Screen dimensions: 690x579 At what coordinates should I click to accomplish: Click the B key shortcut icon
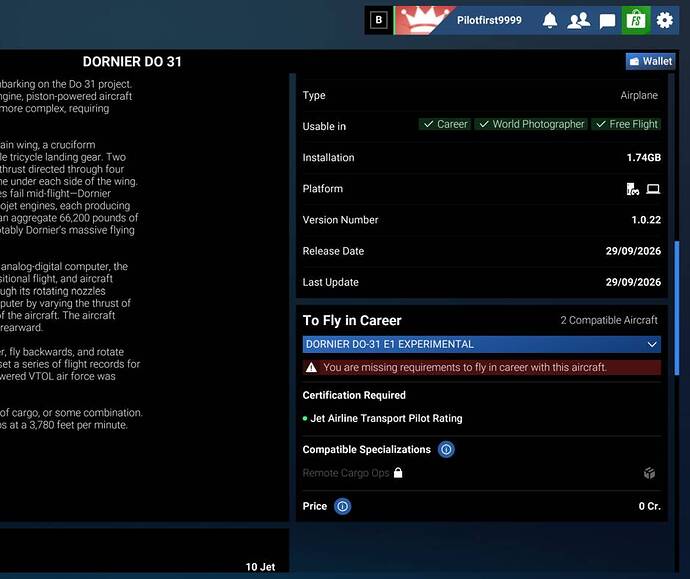point(378,20)
